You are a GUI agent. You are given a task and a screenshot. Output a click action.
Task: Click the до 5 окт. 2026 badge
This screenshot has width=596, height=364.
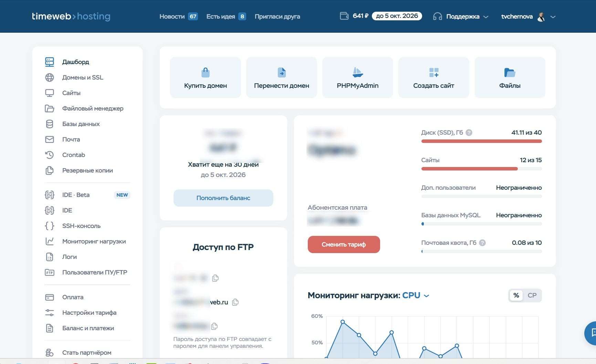pos(397,16)
